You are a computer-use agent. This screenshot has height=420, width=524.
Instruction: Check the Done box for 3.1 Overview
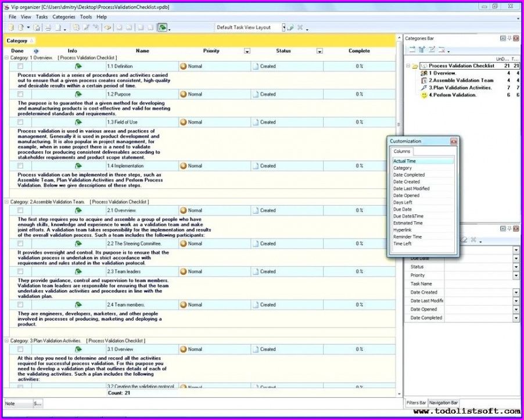[20, 349]
